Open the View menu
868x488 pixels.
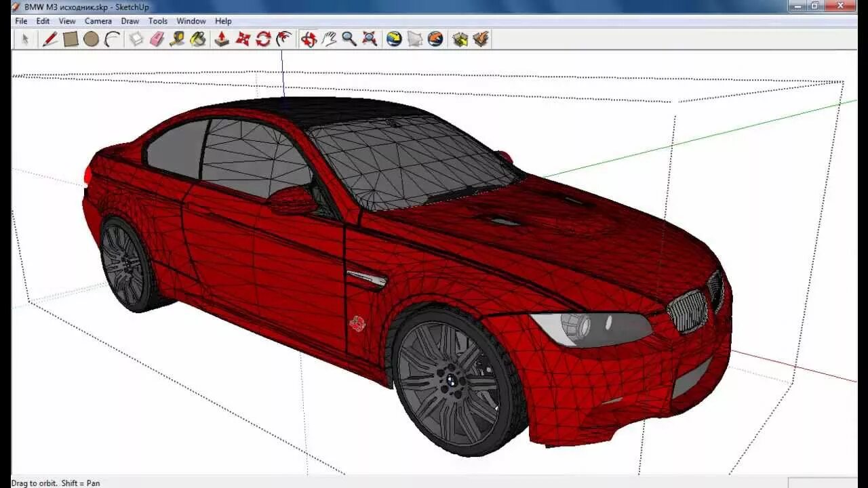[x=67, y=21]
